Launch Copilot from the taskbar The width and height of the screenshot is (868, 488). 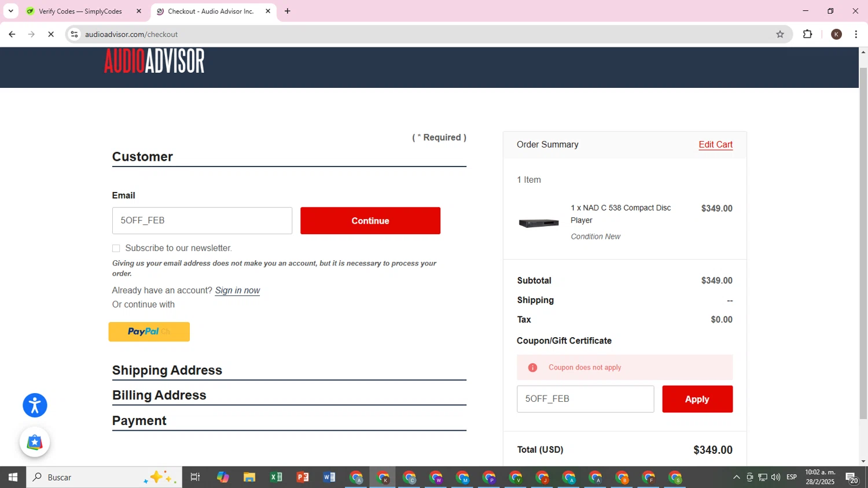point(223,477)
